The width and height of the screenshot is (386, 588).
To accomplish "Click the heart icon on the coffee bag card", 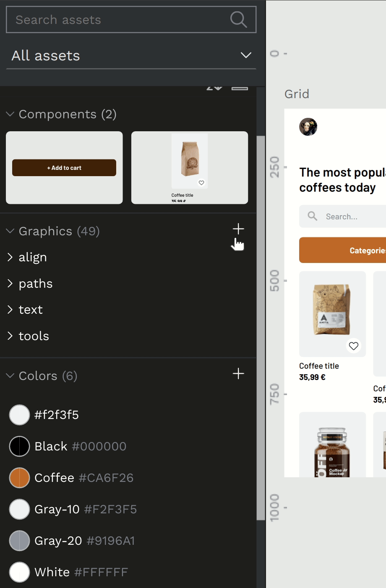I will click(354, 346).
